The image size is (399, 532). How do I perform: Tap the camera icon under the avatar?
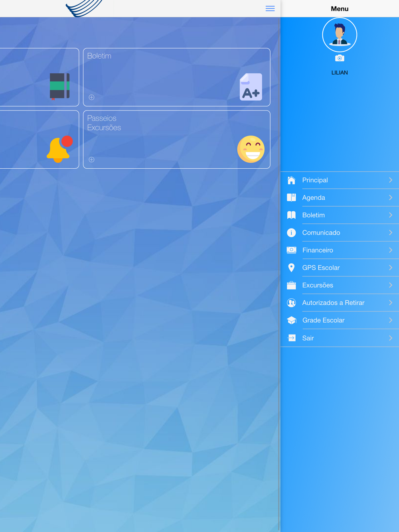tap(340, 58)
